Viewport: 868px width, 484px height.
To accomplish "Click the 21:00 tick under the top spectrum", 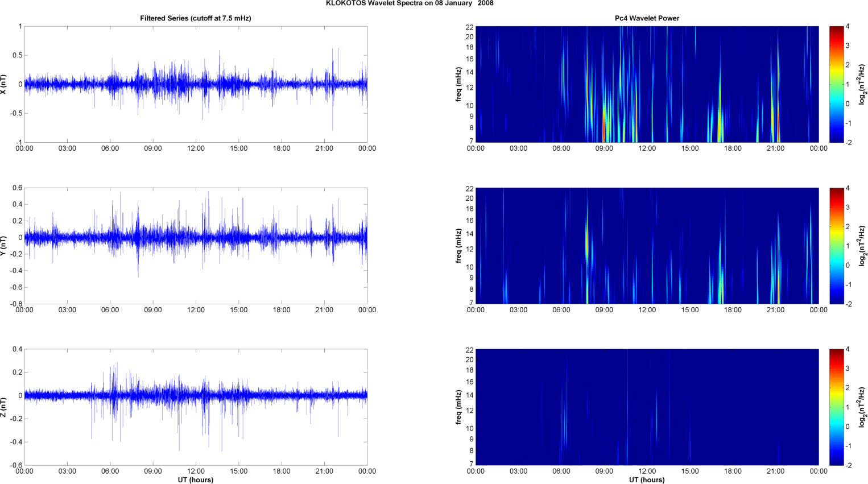I will click(775, 148).
